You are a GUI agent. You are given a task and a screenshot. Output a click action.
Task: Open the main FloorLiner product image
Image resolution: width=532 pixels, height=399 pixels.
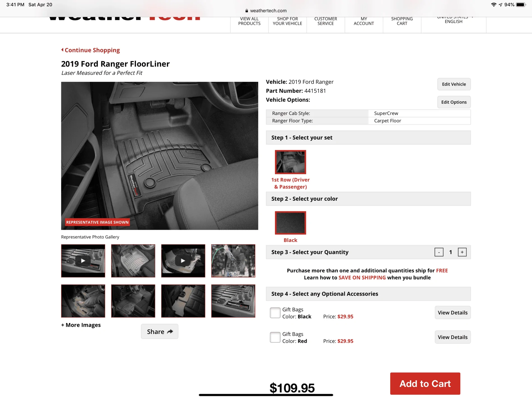point(160,156)
